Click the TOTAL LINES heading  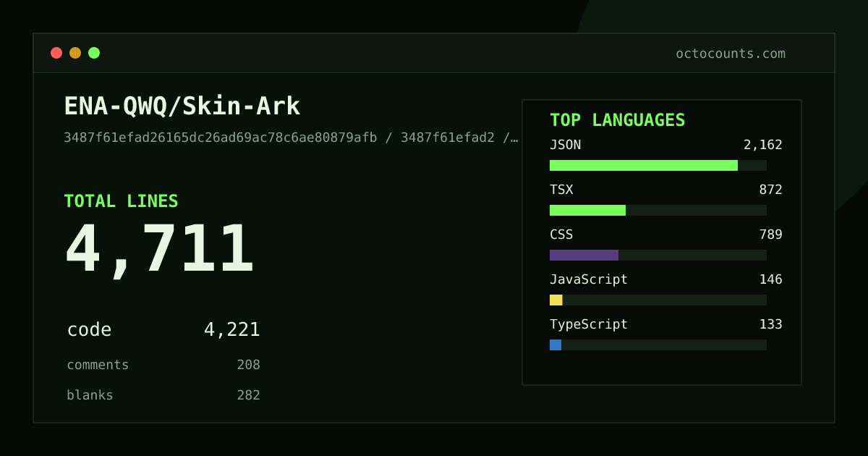(x=121, y=201)
